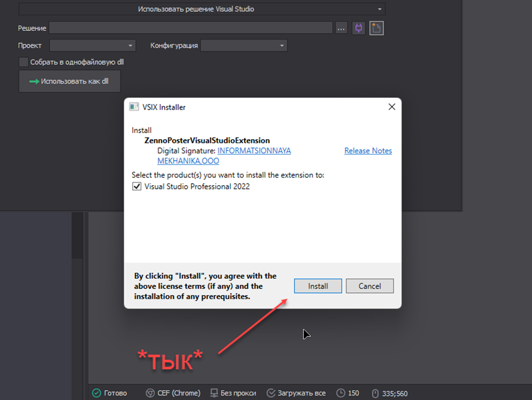Click the 'Без прокси' status text
532x400 pixels.
(x=238, y=393)
